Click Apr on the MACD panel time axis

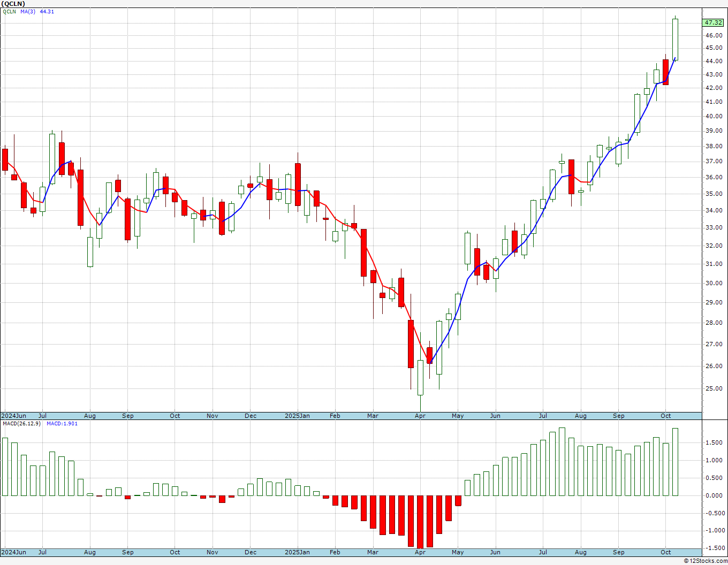(x=420, y=552)
